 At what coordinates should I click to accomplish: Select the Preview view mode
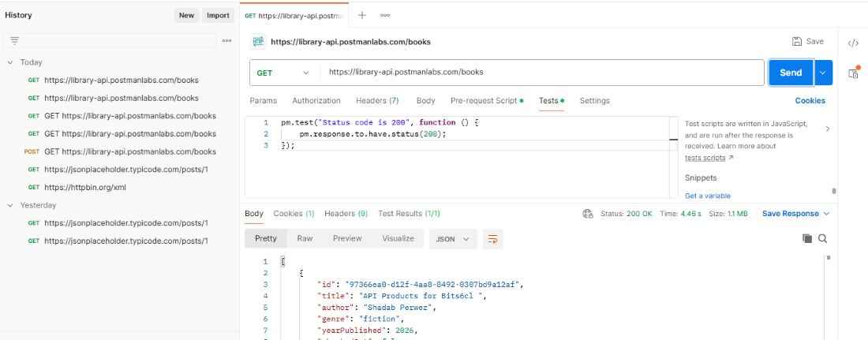point(347,239)
